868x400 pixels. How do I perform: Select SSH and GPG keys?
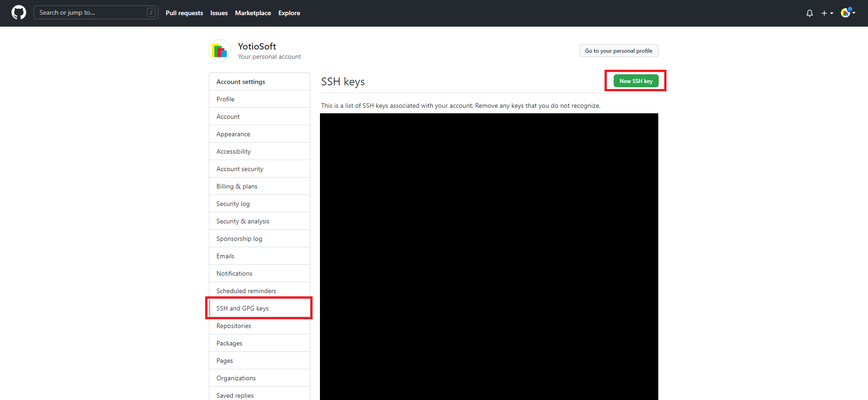coord(259,308)
